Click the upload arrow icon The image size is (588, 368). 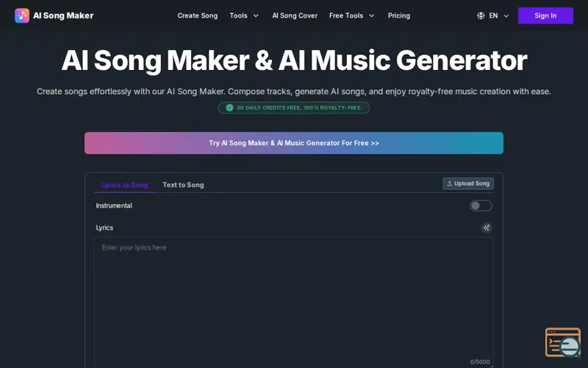pos(449,183)
